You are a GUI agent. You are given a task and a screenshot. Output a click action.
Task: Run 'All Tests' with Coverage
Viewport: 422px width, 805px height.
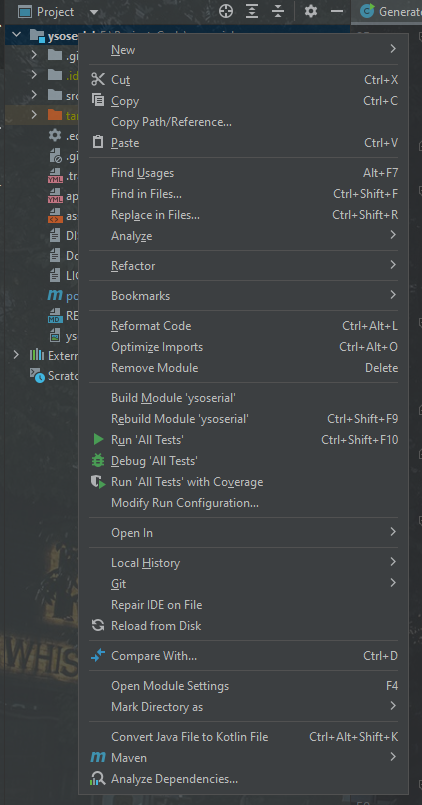[x=244, y=482]
